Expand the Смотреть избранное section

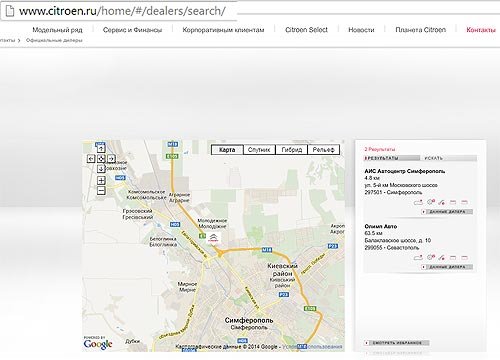click(397, 343)
